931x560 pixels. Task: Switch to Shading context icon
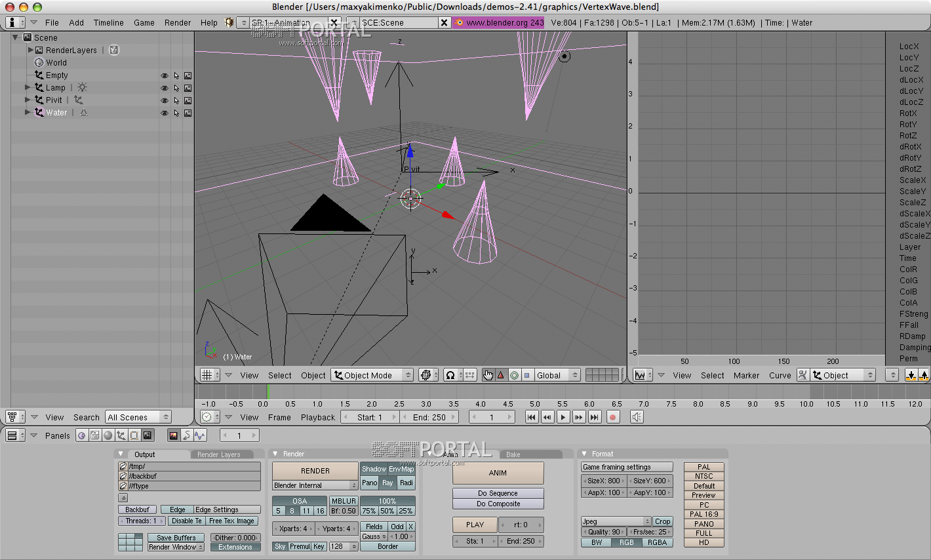(108, 435)
